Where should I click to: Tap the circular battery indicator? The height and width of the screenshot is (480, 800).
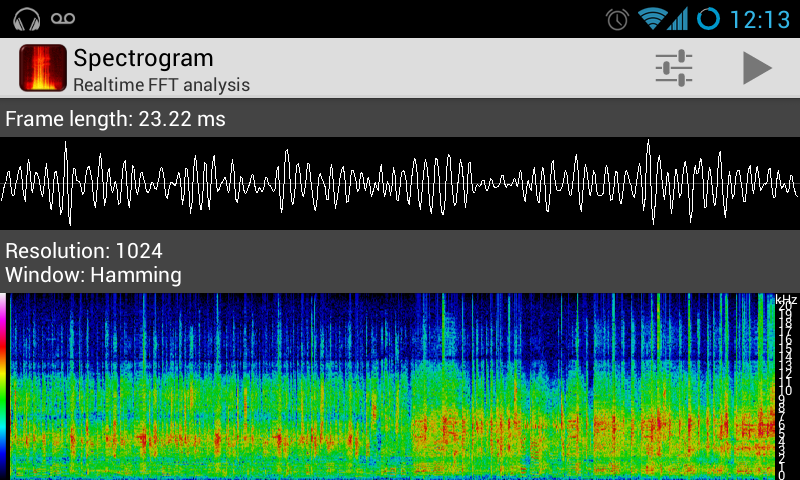pyautogui.click(x=708, y=19)
